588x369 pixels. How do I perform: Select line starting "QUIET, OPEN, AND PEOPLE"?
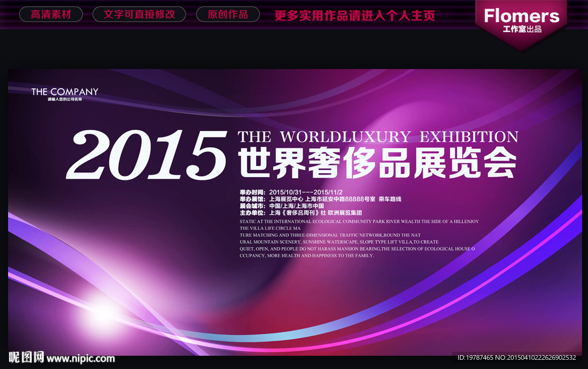(x=357, y=248)
